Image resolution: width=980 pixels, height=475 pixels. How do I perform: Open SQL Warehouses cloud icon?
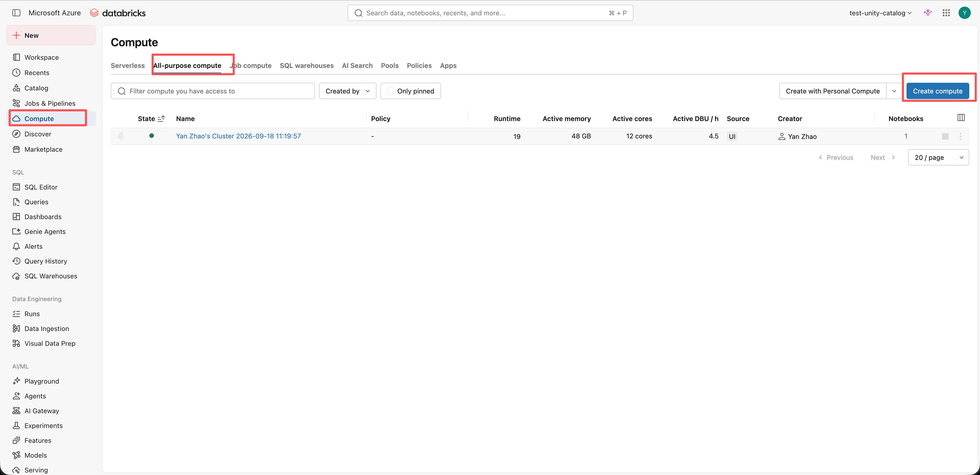pyautogui.click(x=16, y=276)
